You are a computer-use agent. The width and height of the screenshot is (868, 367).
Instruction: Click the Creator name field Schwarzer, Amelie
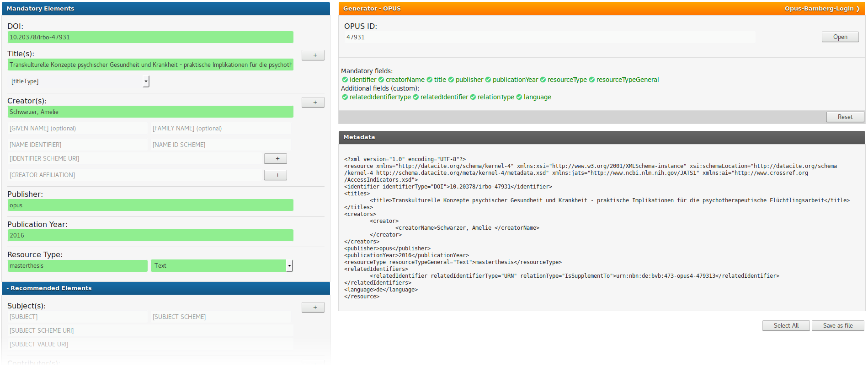click(150, 112)
